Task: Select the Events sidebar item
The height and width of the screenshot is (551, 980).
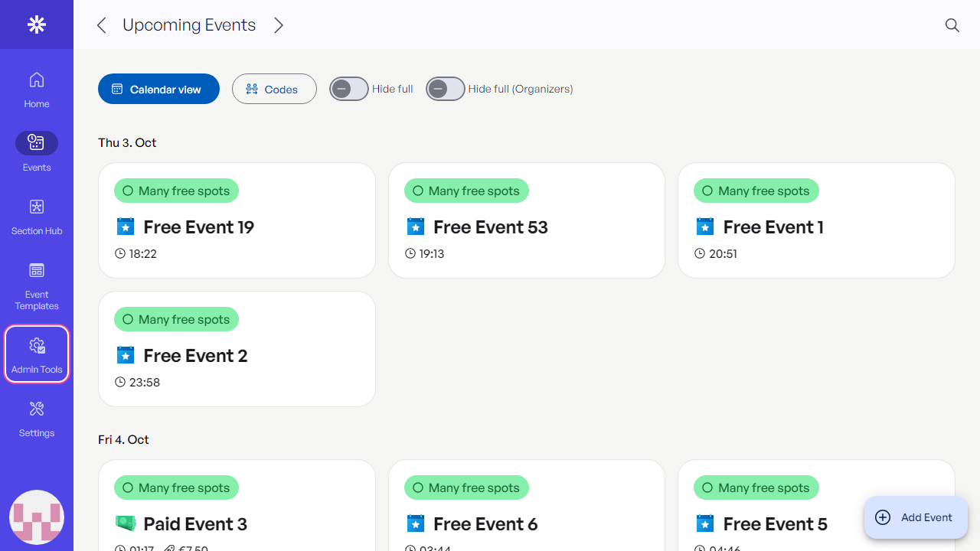Action: click(x=36, y=152)
